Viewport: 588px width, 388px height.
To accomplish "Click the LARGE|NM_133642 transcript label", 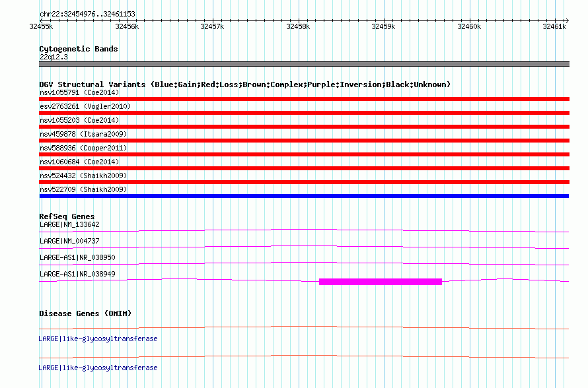I will 69,225.
